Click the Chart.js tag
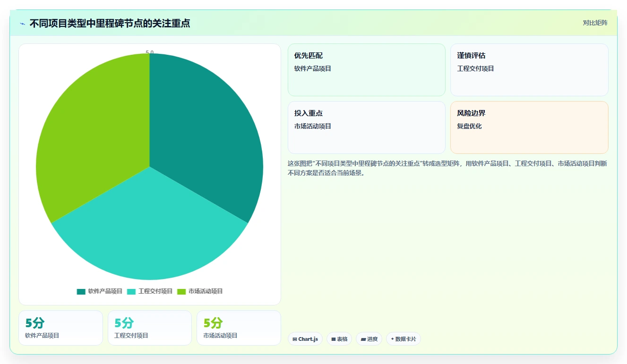Viewport: 627px width, 364px height. click(305, 339)
